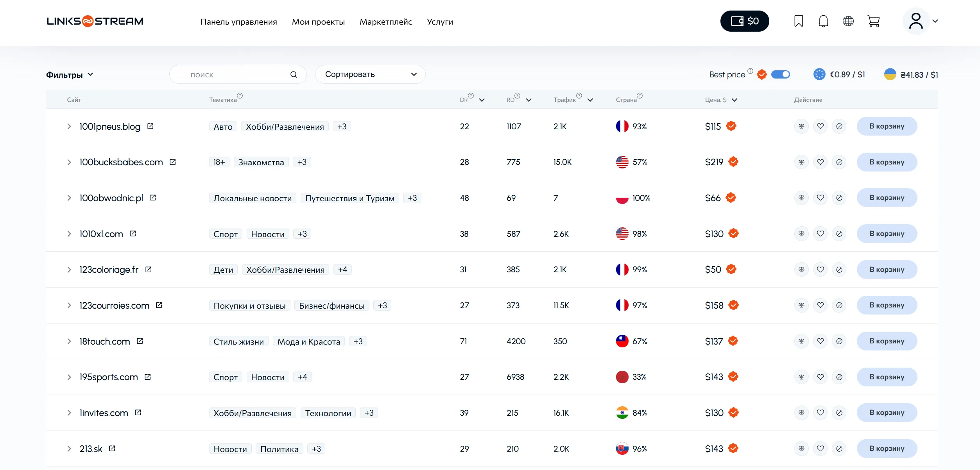Viewport: 980px width, 470px height.
Task: Add 195sports.com to cart with В корзину
Action: click(x=887, y=377)
